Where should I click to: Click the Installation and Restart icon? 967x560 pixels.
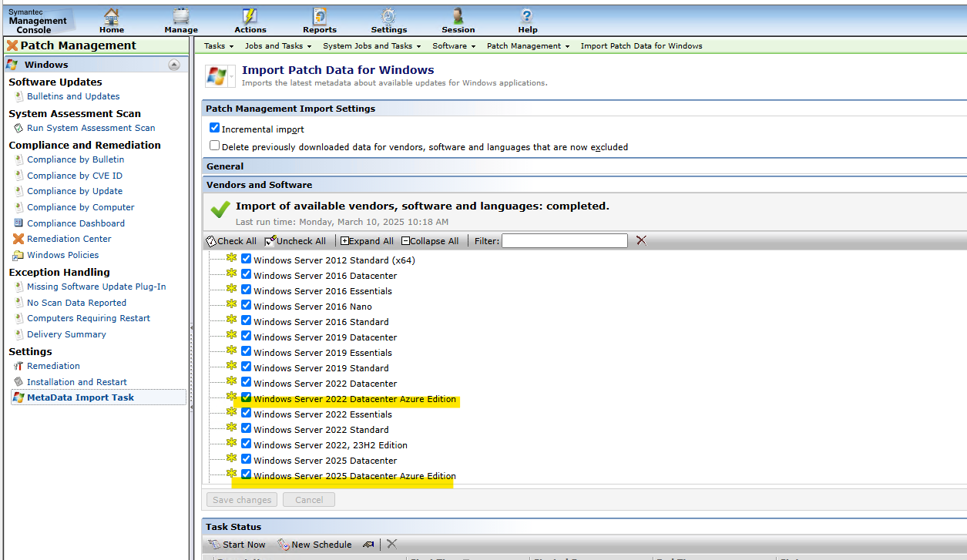click(18, 382)
